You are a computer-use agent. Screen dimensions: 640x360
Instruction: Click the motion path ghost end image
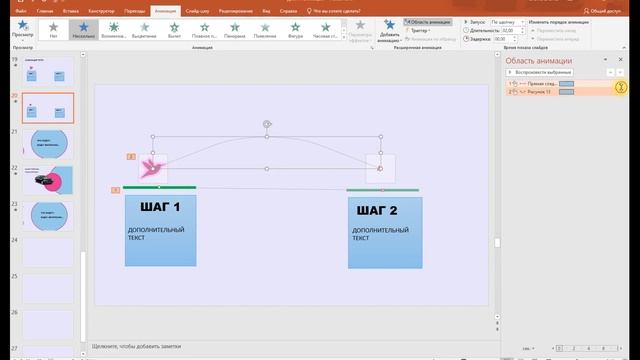click(380, 168)
